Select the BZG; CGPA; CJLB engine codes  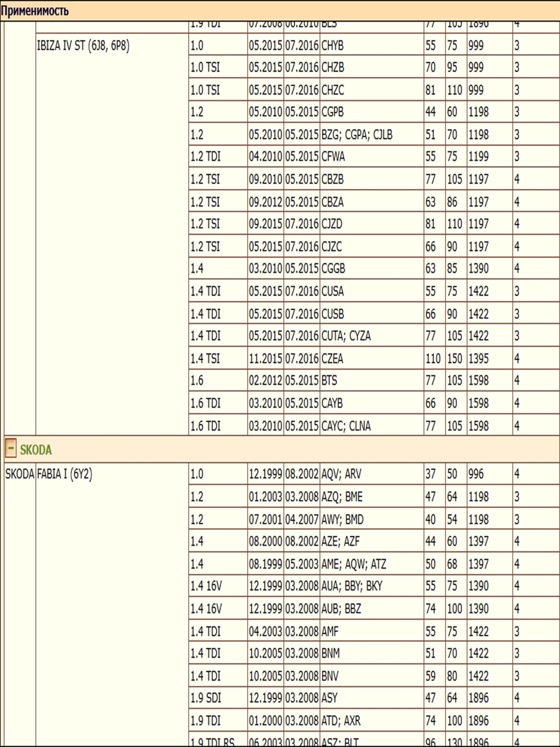pos(357,135)
